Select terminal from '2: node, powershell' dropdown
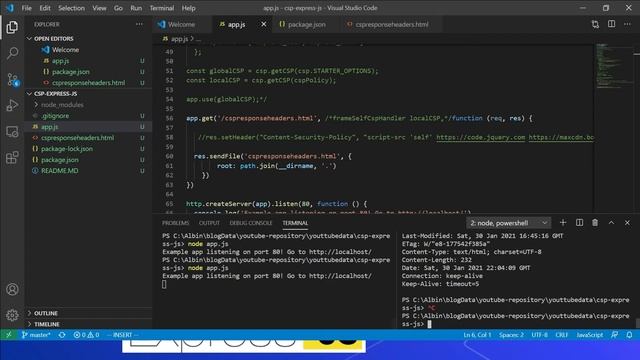This screenshot has height=360, width=640. 509,223
